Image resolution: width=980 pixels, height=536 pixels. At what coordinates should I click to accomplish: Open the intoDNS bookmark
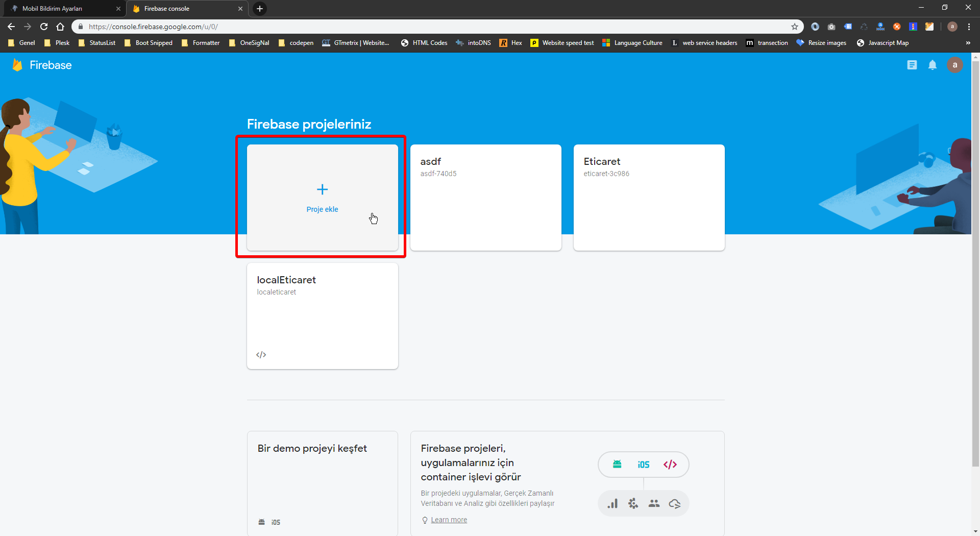(x=473, y=43)
